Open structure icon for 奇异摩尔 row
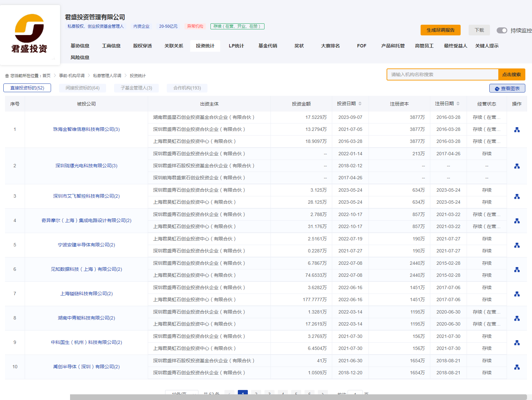Screen dimensions: 532x400 tap(517, 221)
